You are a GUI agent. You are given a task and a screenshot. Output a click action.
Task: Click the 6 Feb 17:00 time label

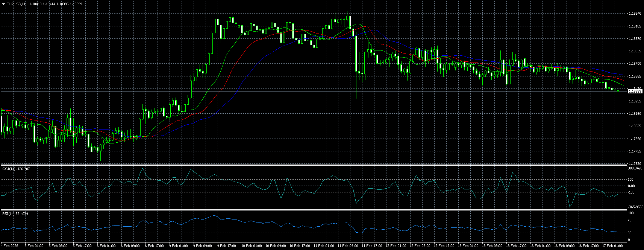click(x=155, y=246)
